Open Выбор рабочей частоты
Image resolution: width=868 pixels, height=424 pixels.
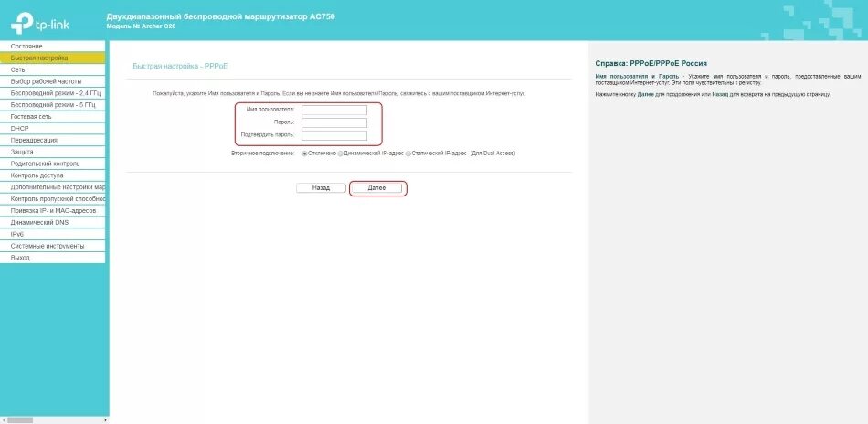(x=53, y=81)
